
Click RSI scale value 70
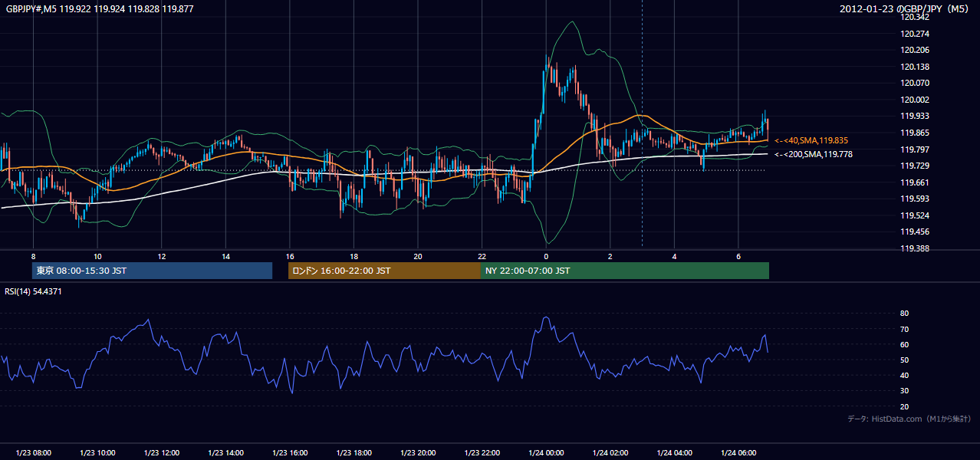click(x=904, y=329)
